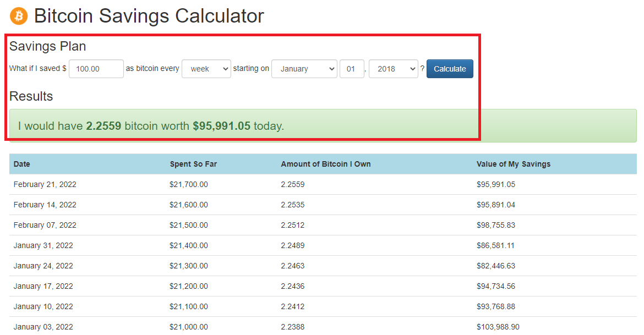The height and width of the screenshot is (335, 644).
Task: Click the orange Bitcoin logo icon
Action: [x=19, y=16]
